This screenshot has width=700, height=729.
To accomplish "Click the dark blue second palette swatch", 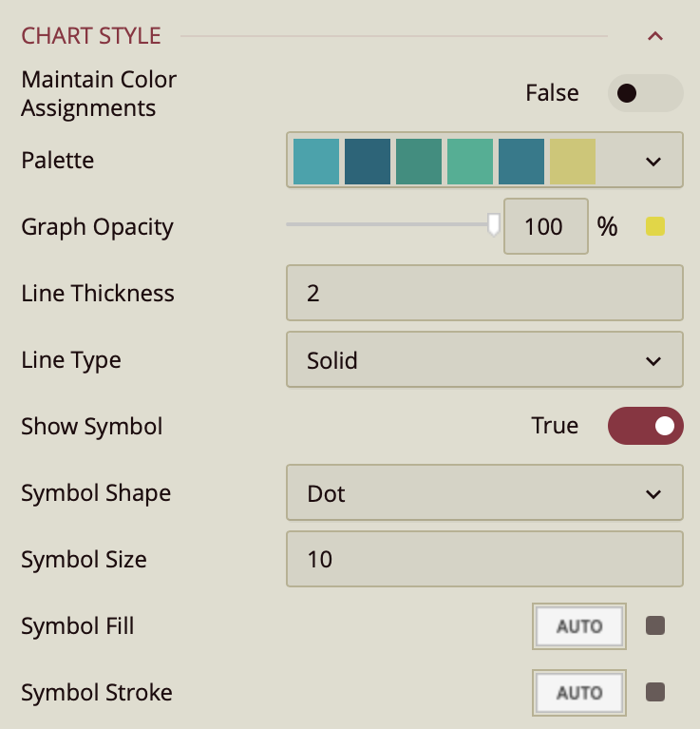I will (x=368, y=161).
